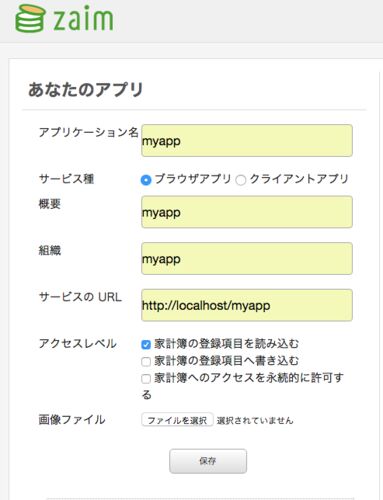Click the ブラウザアプリ label text

pyautogui.click(x=193, y=179)
